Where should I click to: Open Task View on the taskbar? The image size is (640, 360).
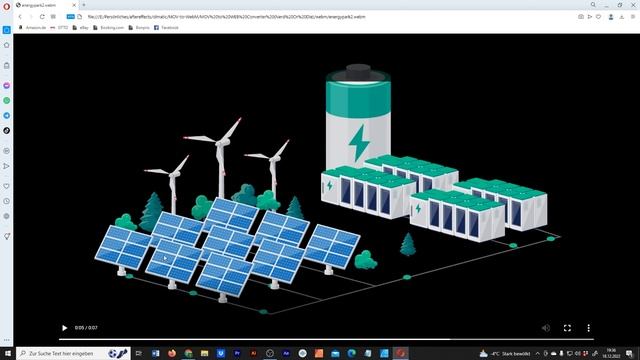(x=139, y=353)
